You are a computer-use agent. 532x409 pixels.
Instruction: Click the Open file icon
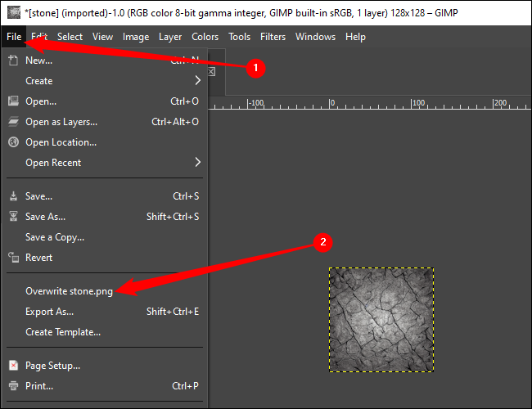point(13,101)
